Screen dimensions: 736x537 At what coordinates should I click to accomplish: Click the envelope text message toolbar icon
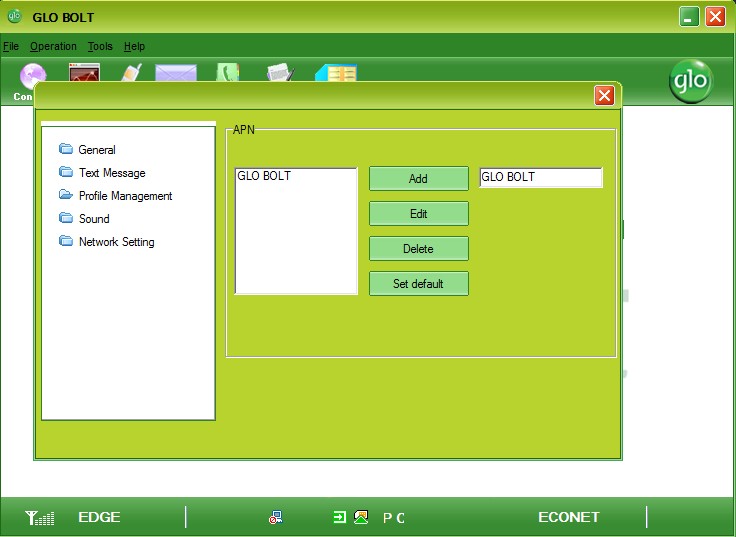click(175, 73)
